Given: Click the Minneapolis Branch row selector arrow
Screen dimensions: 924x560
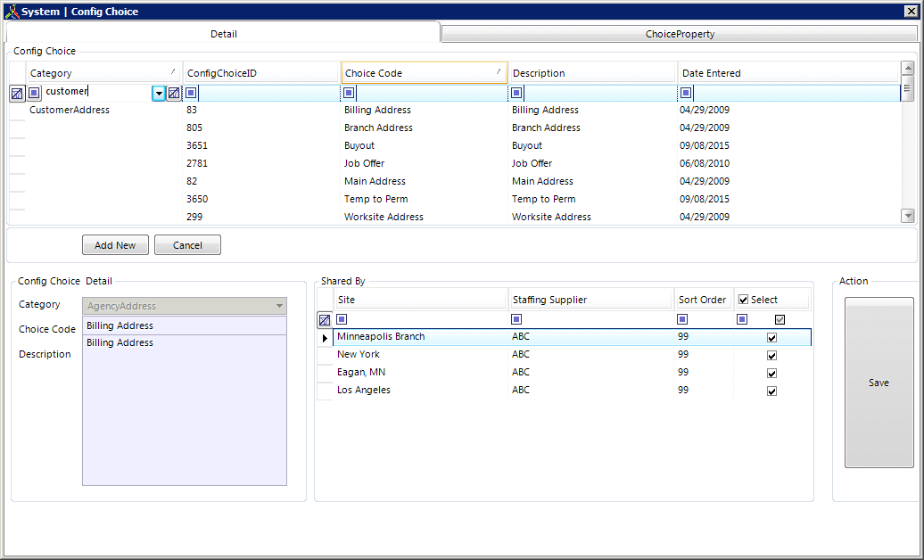Looking at the screenshot, I should point(325,338).
